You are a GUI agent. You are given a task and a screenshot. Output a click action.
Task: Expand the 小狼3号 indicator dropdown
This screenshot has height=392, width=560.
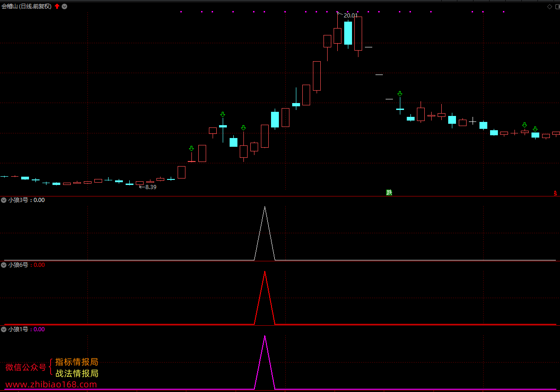pos(4,200)
